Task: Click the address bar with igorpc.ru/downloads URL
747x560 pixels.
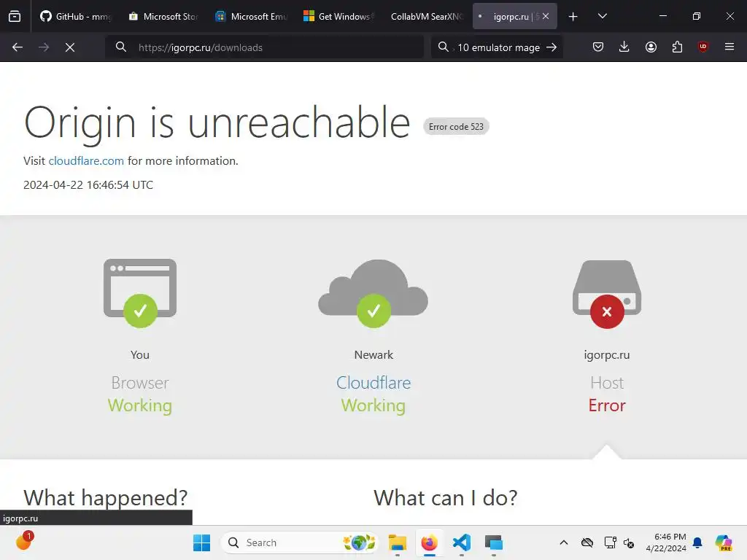Action: (264, 47)
